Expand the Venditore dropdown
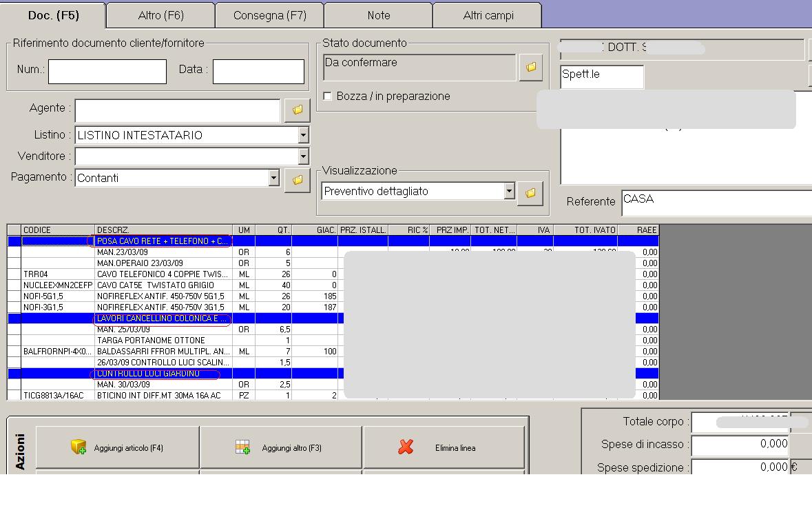Viewport: 812px width, 517px height. point(304,156)
